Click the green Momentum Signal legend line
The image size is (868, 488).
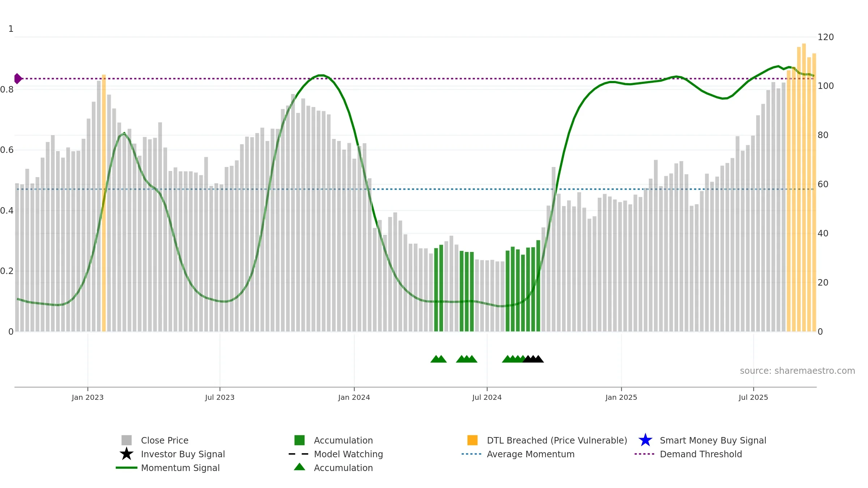coord(126,468)
